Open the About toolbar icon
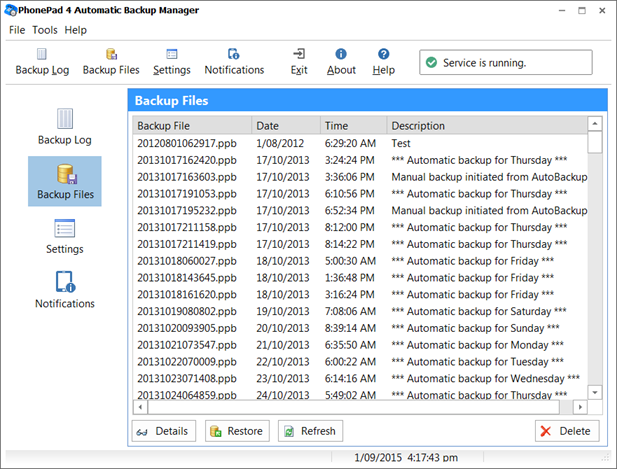Viewport: 617px width, 469px height. 341,62
